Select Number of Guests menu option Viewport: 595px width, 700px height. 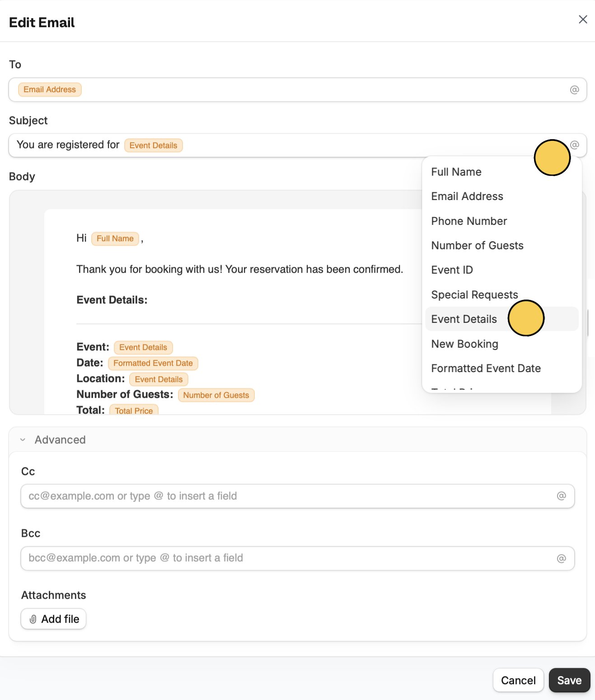tap(477, 246)
